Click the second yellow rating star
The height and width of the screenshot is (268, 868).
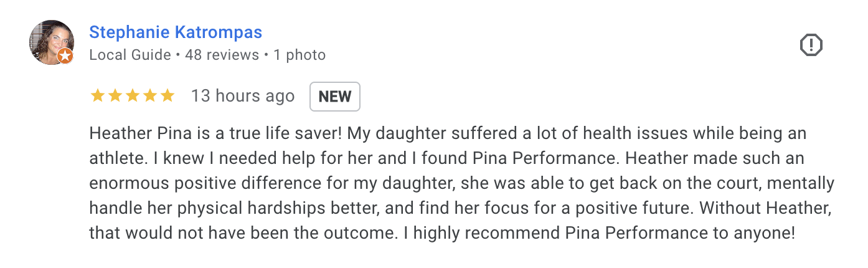tap(115, 95)
